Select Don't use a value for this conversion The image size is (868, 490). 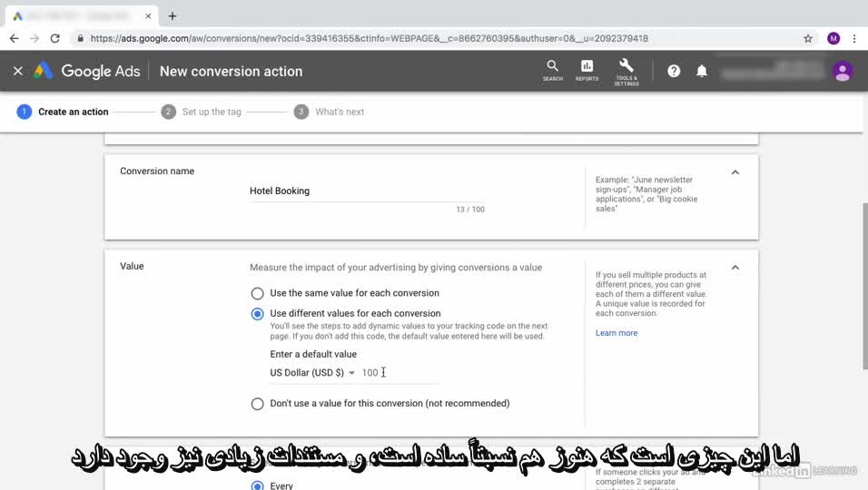click(x=258, y=404)
